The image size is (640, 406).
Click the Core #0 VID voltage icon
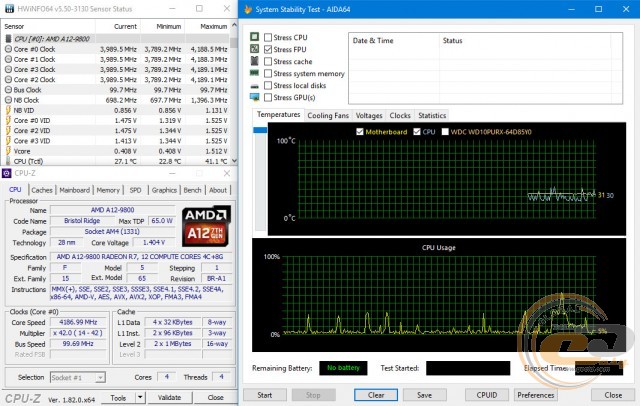point(8,120)
